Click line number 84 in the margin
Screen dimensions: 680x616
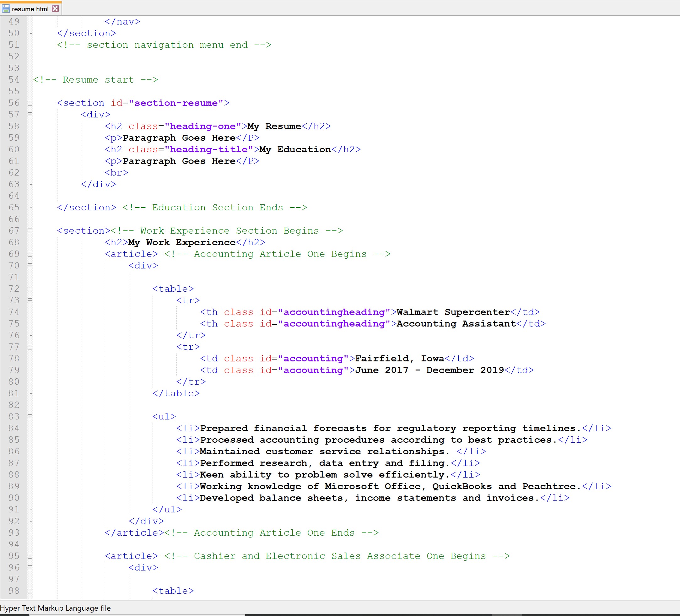pos(14,428)
